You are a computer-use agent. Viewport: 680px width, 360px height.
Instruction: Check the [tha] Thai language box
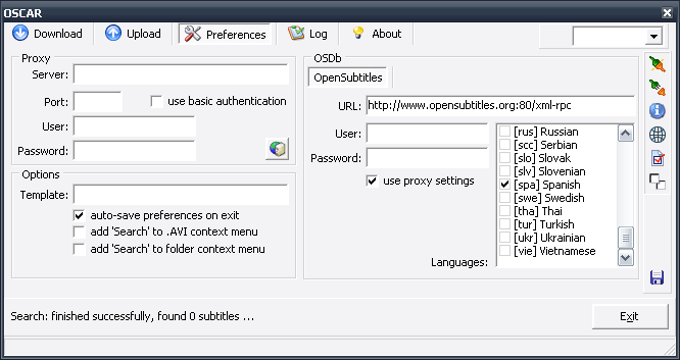505,211
